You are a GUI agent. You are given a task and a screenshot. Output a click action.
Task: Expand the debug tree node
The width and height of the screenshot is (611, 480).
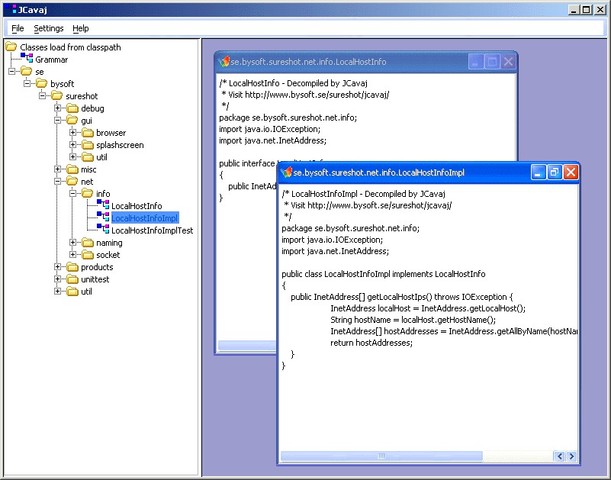pos(58,108)
